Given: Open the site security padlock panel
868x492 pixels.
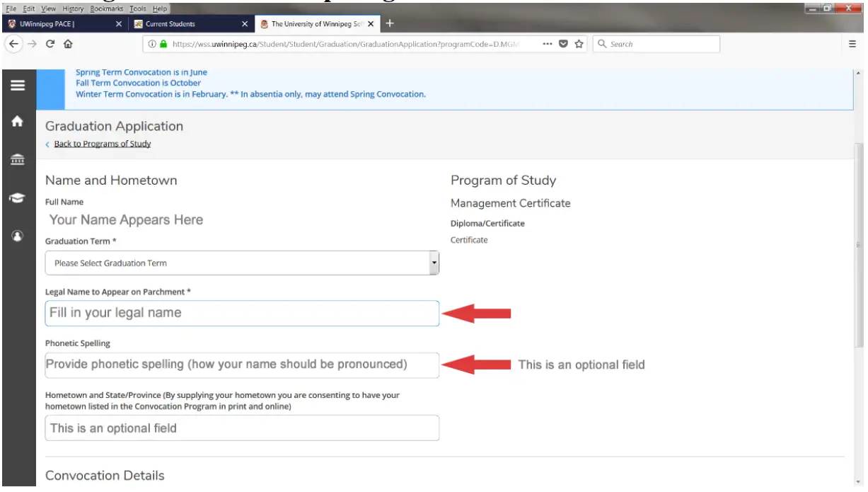Looking at the screenshot, I should click(162, 43).
